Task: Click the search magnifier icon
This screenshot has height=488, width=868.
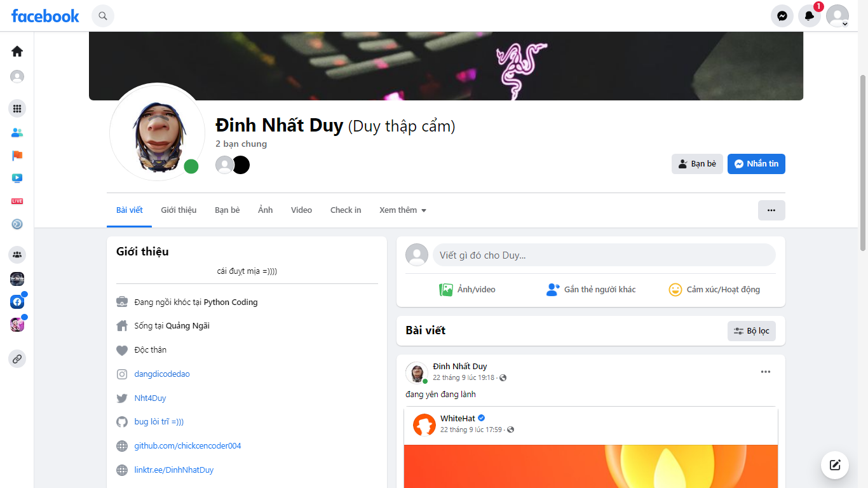Action: (103, 16)
